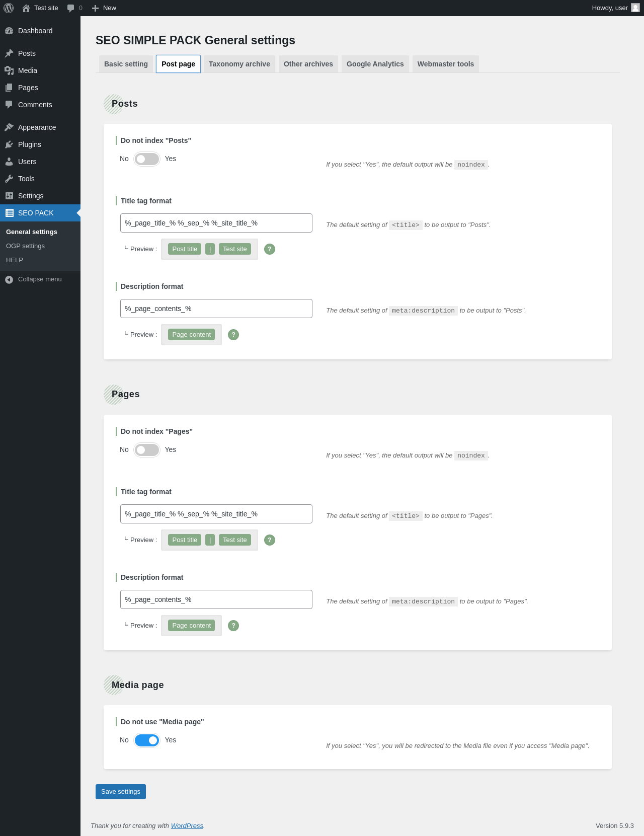Screen dimensions: 644x836
Task: Open the Google Analytics tab
Action: (375, 64)
